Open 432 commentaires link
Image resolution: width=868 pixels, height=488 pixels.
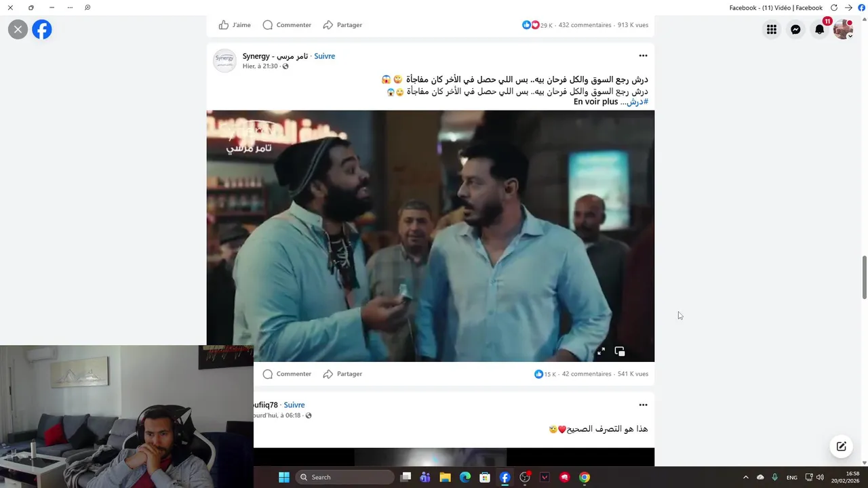[585, 25]
